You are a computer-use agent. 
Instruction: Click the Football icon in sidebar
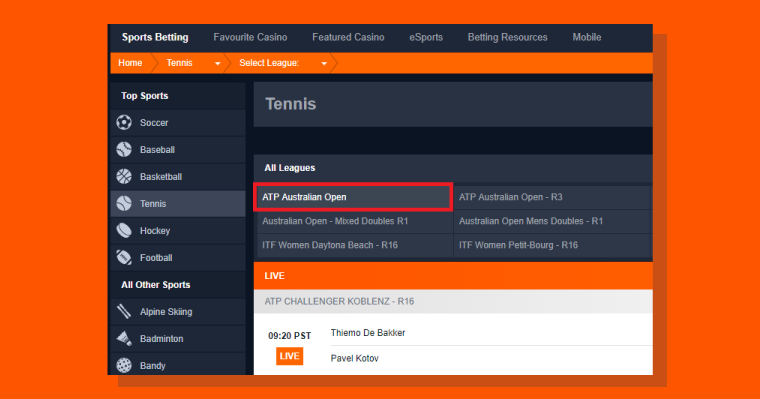(x=124, y=257)
